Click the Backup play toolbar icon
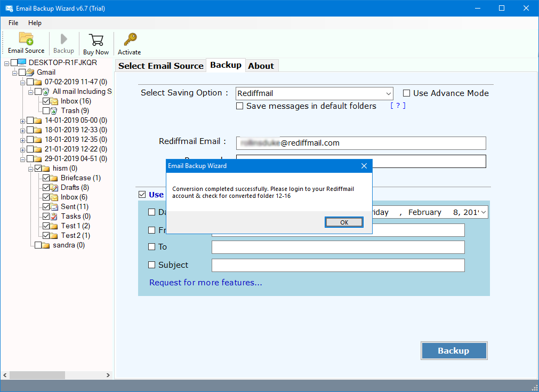This screenshot has width=539, height=392. pyautogui.click(x=63, y=39)
